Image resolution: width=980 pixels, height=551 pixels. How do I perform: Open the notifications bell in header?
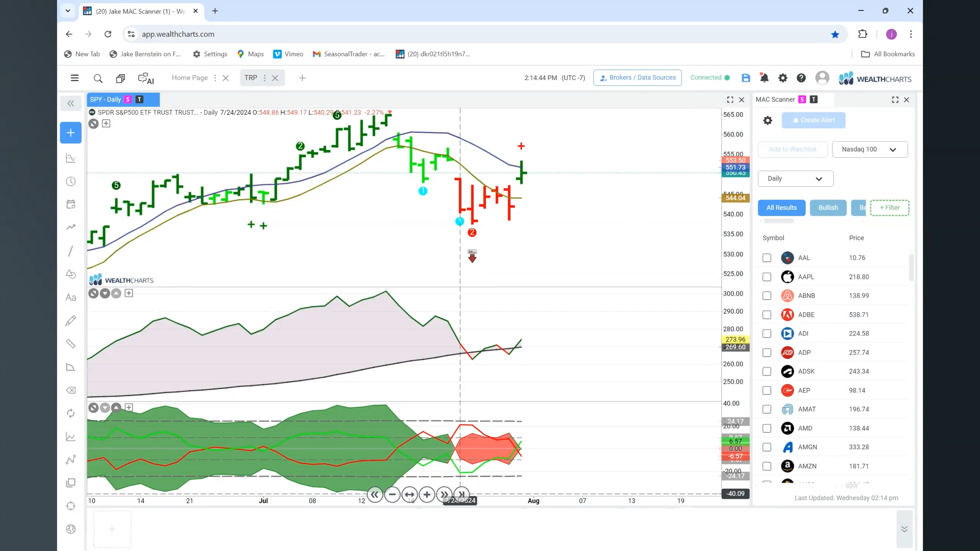click(x=764, y=78)
